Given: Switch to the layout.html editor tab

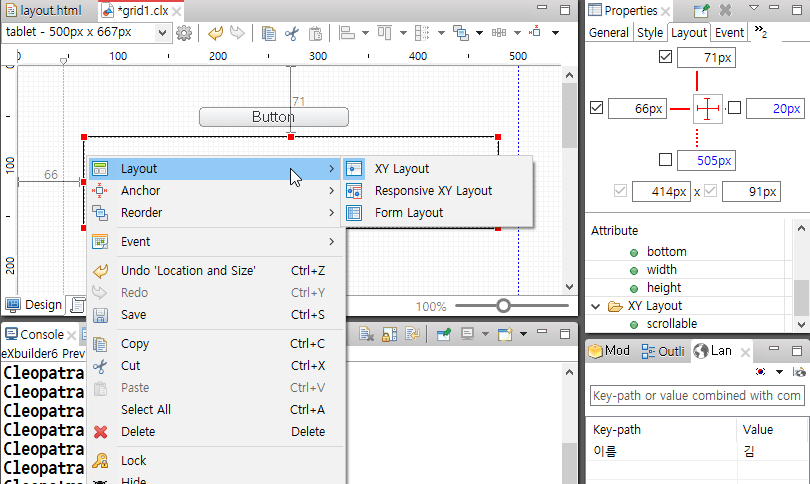Looking at the screenshot, I should (44, 10).
